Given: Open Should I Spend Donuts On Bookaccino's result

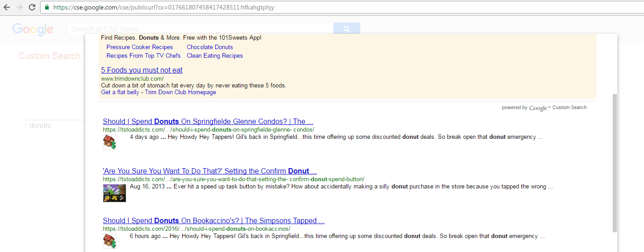Looking at the screenshot, I should (x=214, y=220).
